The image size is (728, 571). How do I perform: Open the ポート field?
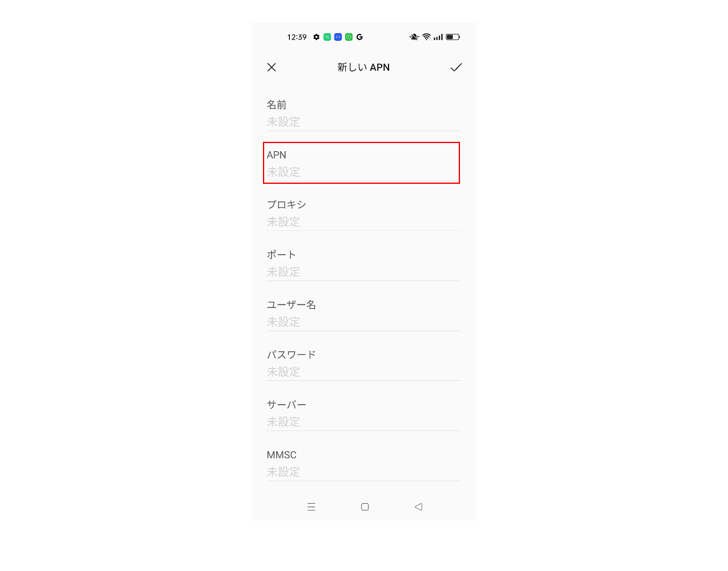click(x=363, y=263)
